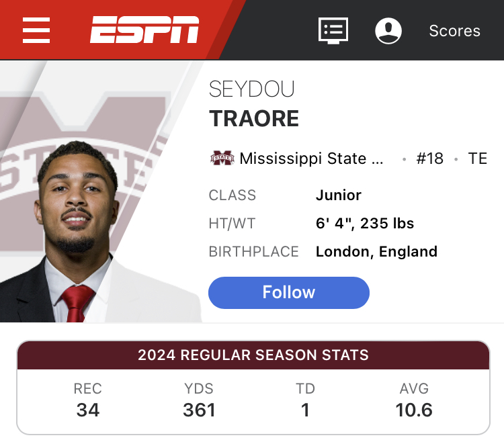Viewport: 504px width, 448px height.
Task: Click the height and weight value
Action: (x=365, y=223)
